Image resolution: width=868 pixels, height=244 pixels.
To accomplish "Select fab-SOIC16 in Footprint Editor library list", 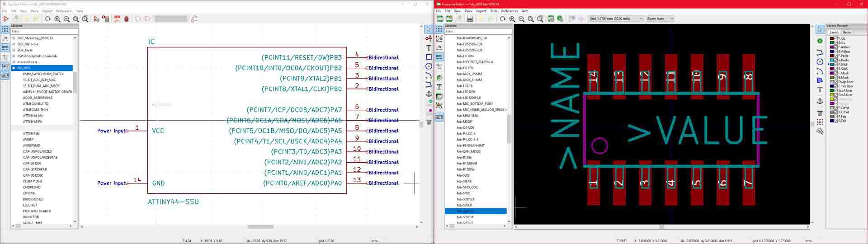I will click(465, 217).
